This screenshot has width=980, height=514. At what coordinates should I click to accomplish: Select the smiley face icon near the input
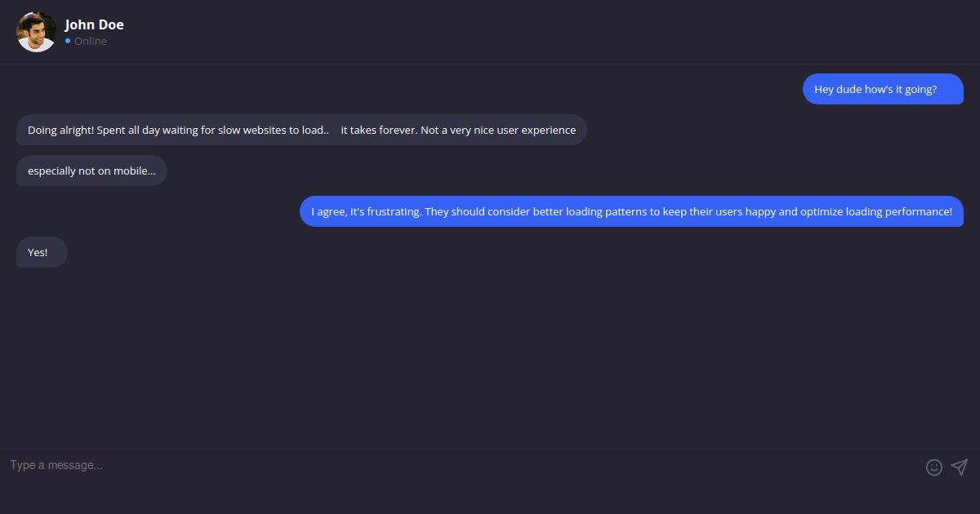pos(934,467)
